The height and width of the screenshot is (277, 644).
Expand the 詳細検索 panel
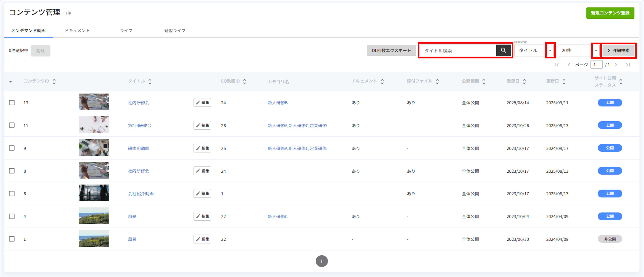click(x=618, y=51)
